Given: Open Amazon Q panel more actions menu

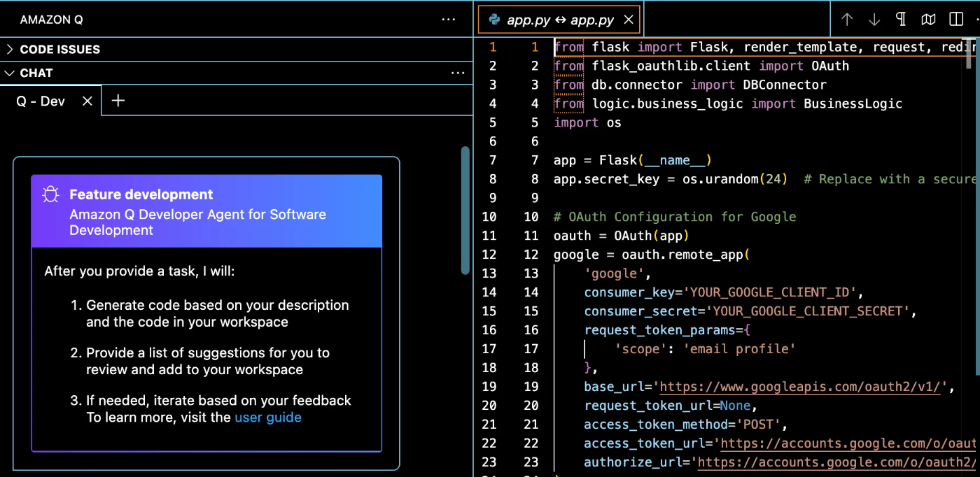Looking at the screenshot, I should [x=449, y=20].
